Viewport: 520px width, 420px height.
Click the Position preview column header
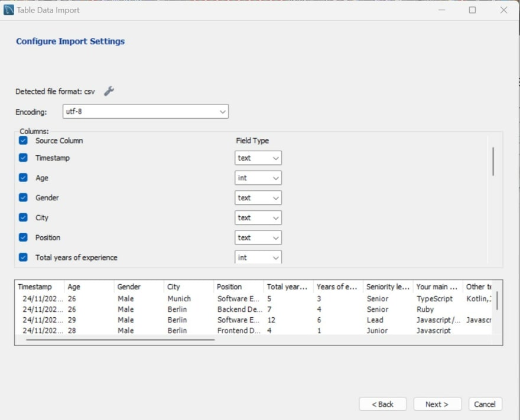pyautogui.click(x=239, y=286)
